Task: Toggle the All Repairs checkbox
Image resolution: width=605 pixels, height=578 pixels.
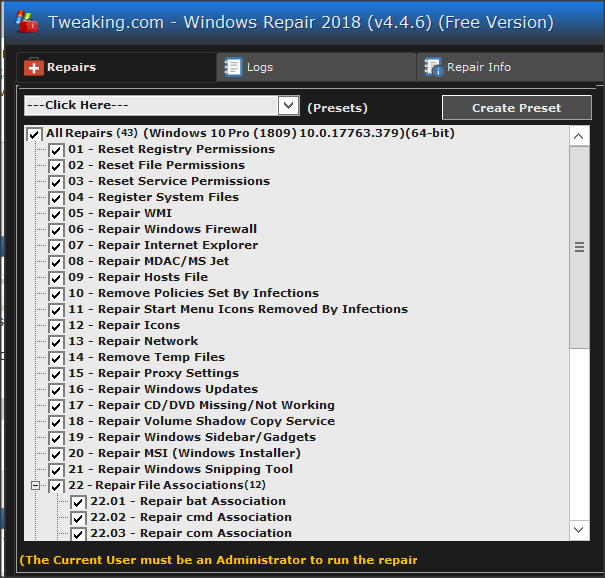Action: pyautogui.click(x=34, y=135)
